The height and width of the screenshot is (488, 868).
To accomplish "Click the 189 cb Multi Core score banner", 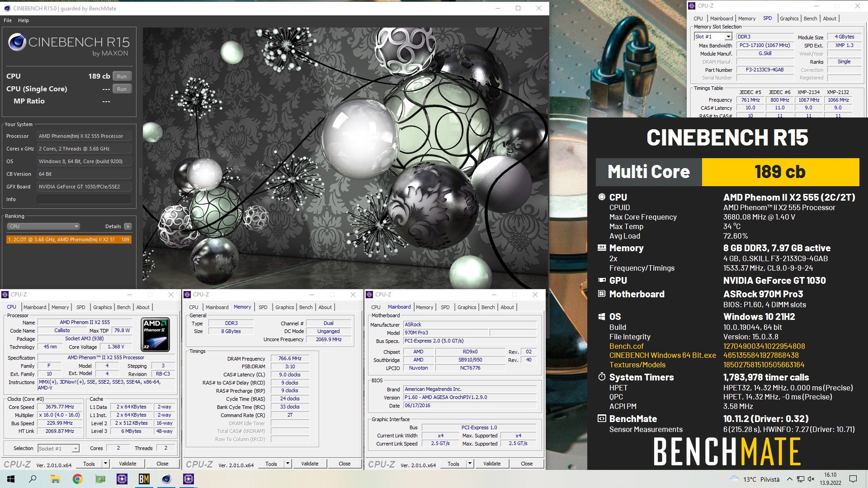I will click(780, 172).
